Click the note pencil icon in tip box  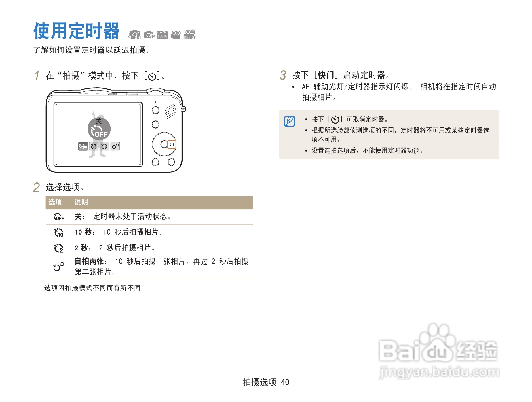click(x=290, y=121)
